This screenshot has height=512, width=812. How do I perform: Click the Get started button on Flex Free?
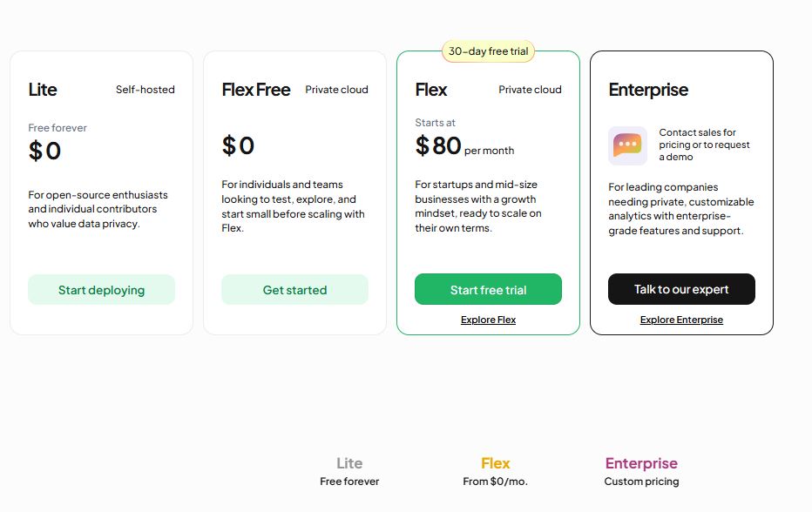(x=294, y=289)
